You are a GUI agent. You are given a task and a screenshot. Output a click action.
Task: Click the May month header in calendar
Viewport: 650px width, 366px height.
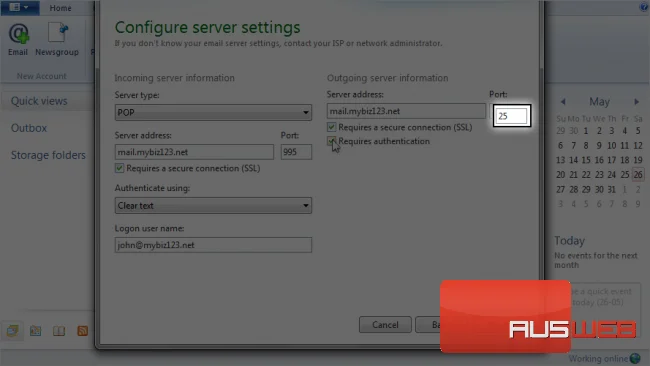click(x=599, y=102)
